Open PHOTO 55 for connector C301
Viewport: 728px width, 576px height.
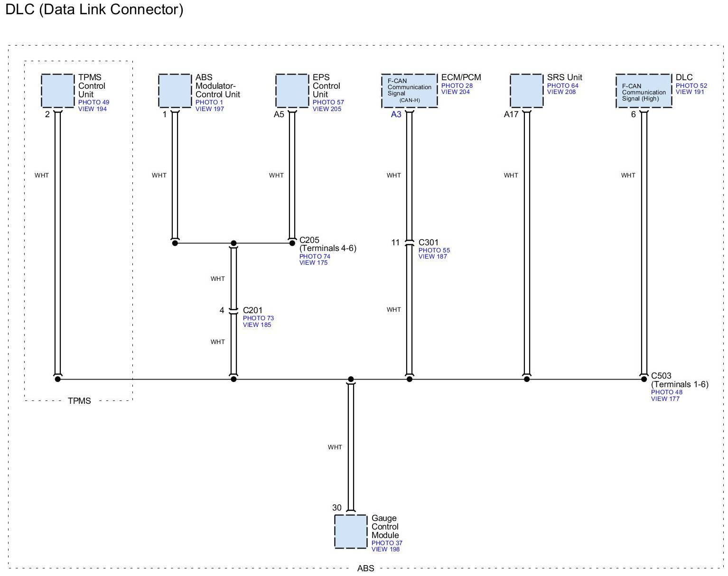[434, 251]
